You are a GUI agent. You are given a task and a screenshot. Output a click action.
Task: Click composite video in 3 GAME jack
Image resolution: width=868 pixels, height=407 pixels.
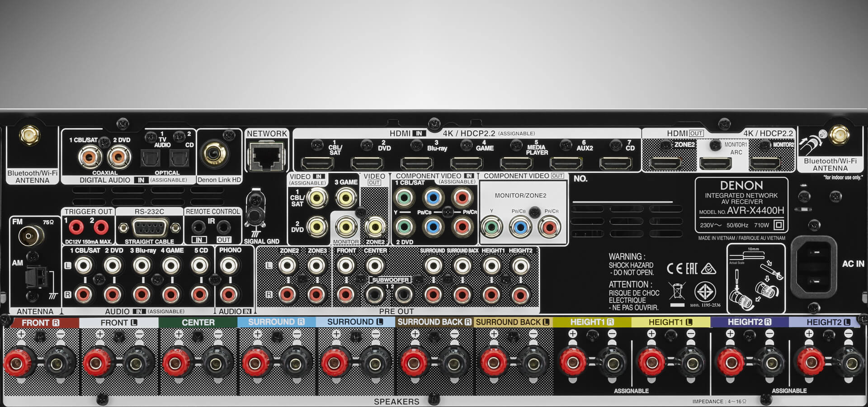(x=346, y=198)
